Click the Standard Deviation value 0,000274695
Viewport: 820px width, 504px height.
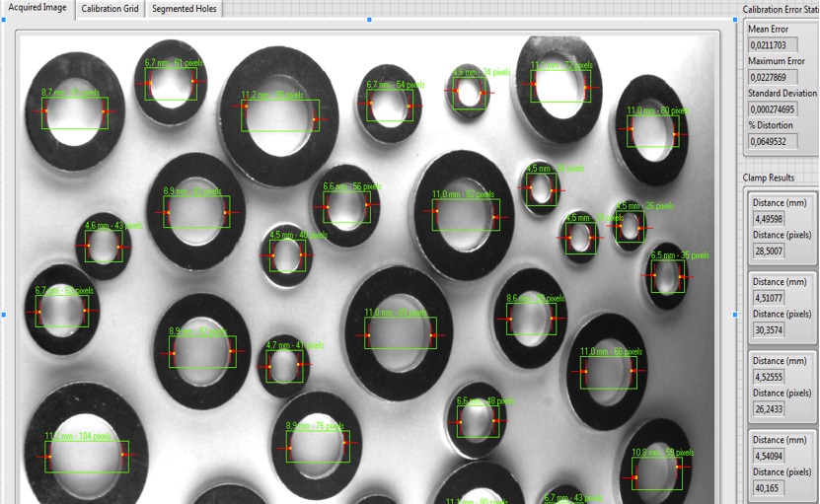point(773,109)
